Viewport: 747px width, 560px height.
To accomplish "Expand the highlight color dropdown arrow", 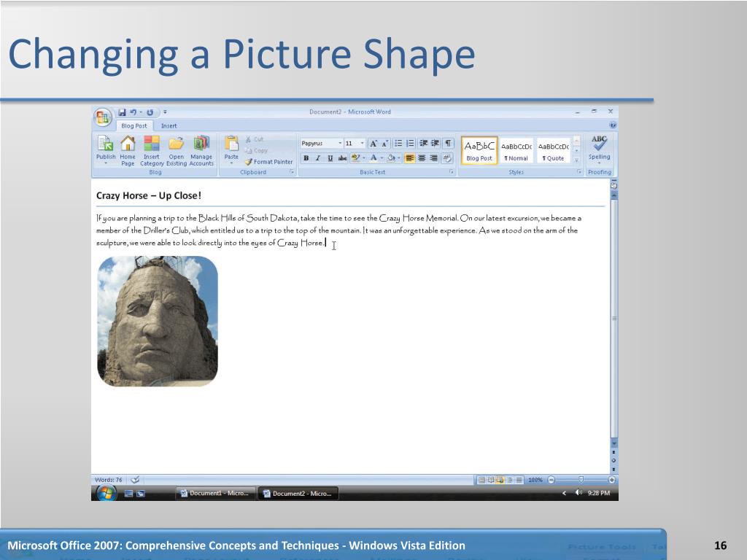I will point(364,158).
